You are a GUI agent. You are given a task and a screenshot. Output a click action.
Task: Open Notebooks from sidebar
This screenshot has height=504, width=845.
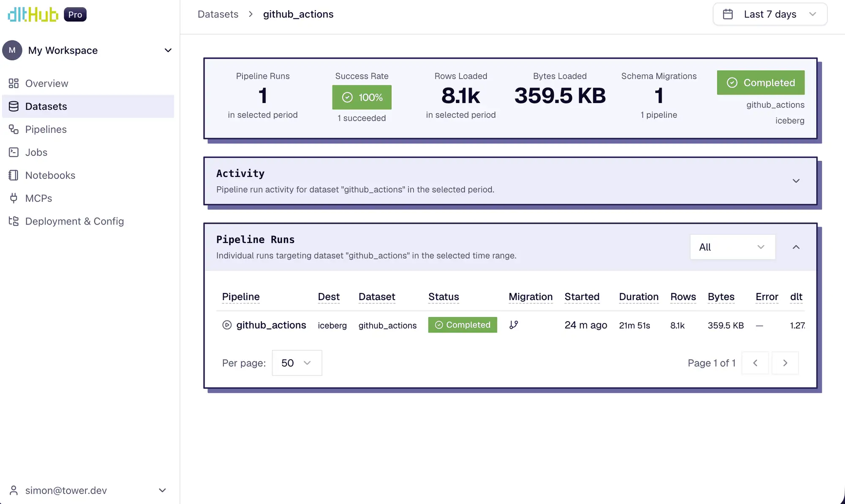tap(88, 175)
